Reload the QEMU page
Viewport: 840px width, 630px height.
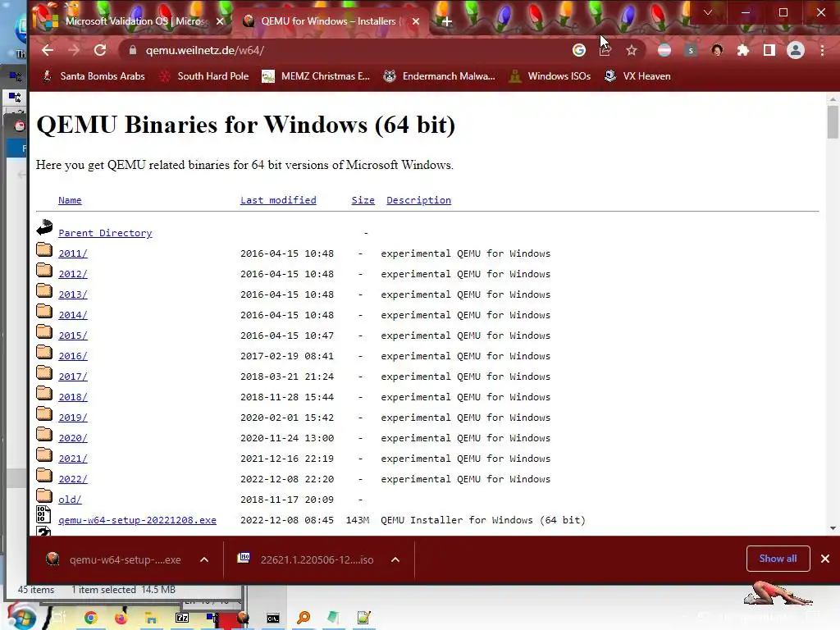click(100, 50)
